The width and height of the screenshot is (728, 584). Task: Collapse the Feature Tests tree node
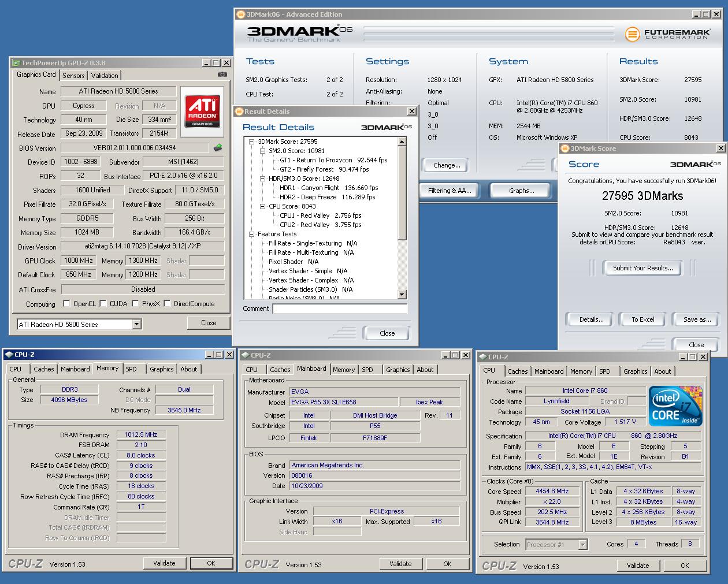click(252, 234)
